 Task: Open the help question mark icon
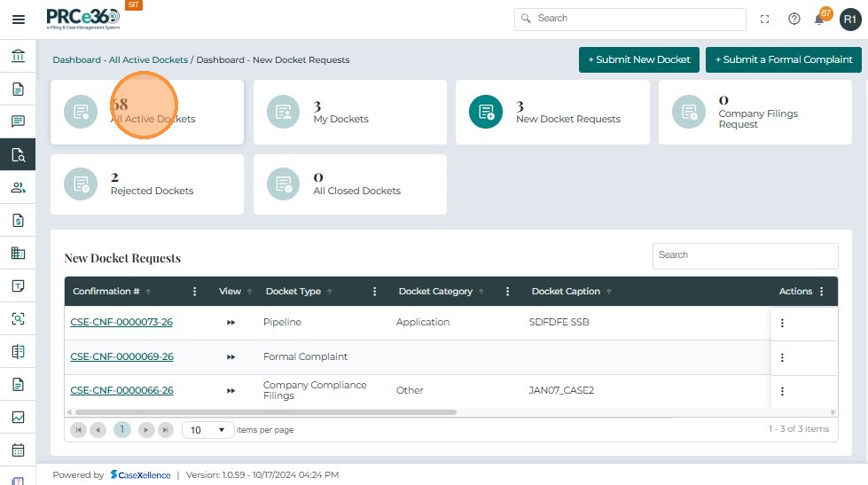pyautogui.click(x=794, y=20)
